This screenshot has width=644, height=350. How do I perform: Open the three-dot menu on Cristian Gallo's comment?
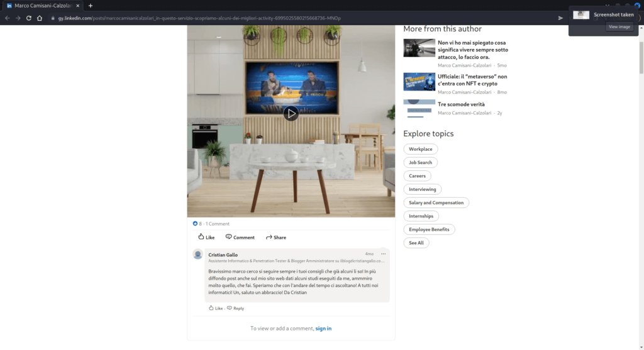coord(383,254)
